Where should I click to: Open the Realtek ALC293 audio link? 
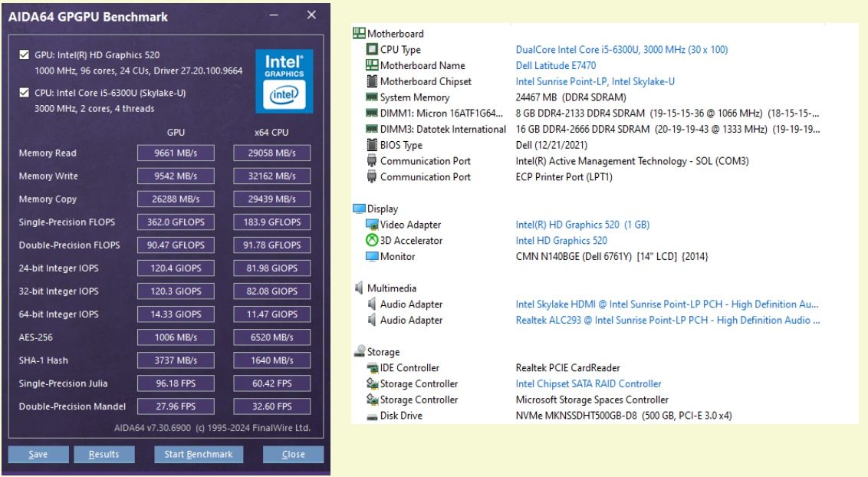(x=668, y=320)
